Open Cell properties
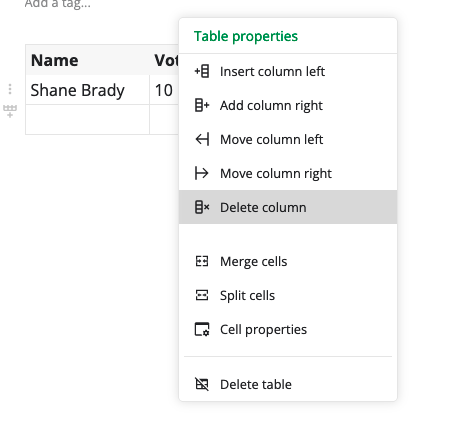The width and height of the screenshot is (453, 437). click(x=288, y=329)
